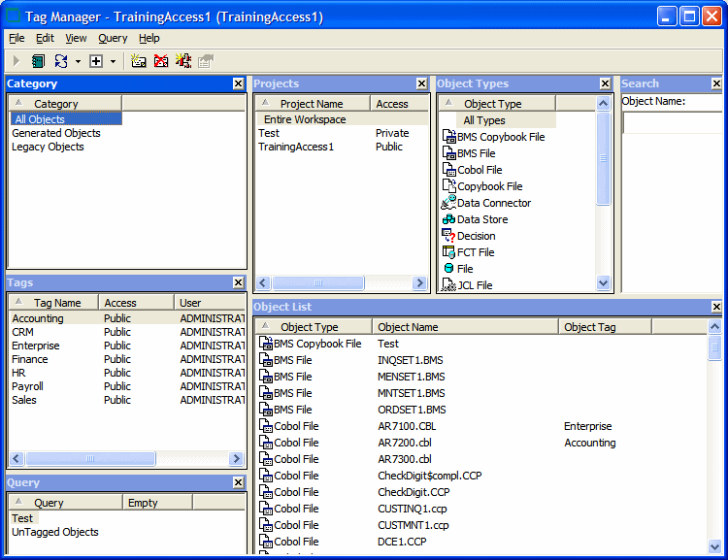Open the dropdown arrow beside plus icon
This screenshot has width=728, height=560.
tap(113, 61)
